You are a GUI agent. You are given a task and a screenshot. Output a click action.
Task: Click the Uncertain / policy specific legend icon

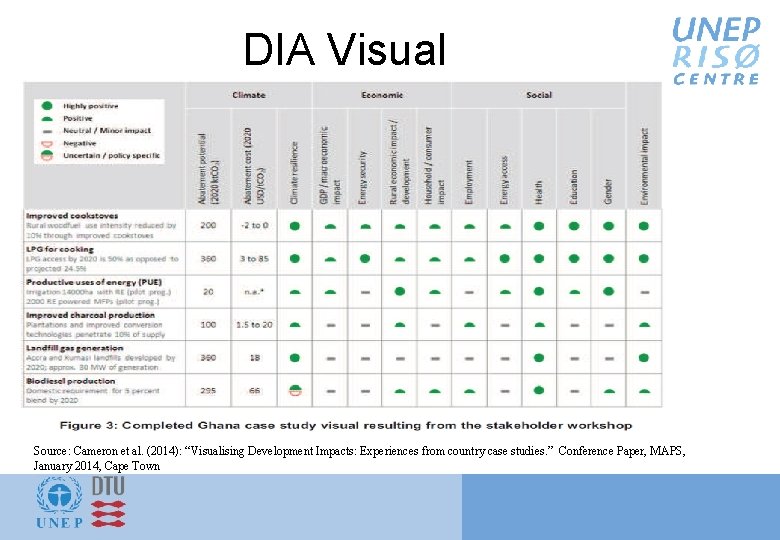pos(47,156)
